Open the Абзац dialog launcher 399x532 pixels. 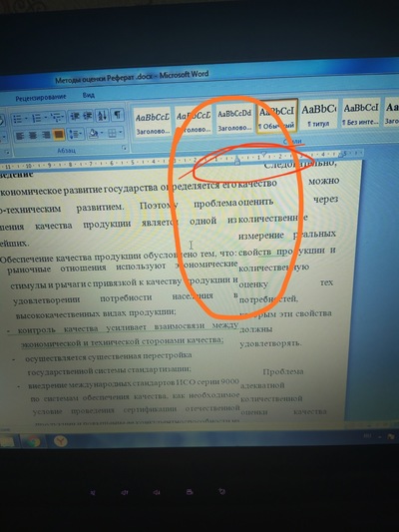coord(125,148)
